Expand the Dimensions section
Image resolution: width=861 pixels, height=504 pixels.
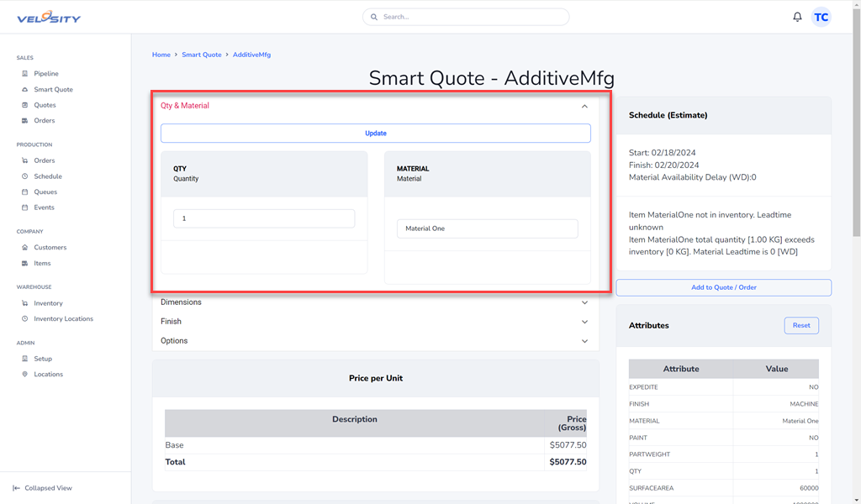click(584, 302)
